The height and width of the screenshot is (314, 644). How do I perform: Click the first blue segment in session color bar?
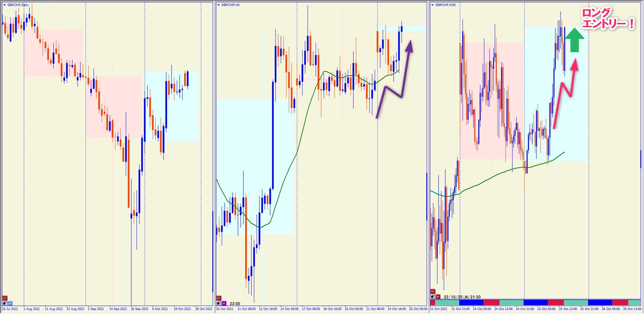[x=471, y=303]
